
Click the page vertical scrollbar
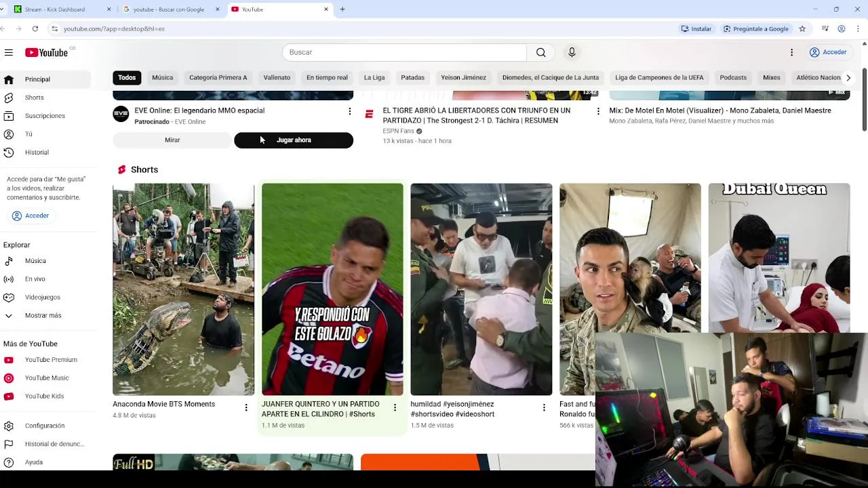tap(864, 100)
